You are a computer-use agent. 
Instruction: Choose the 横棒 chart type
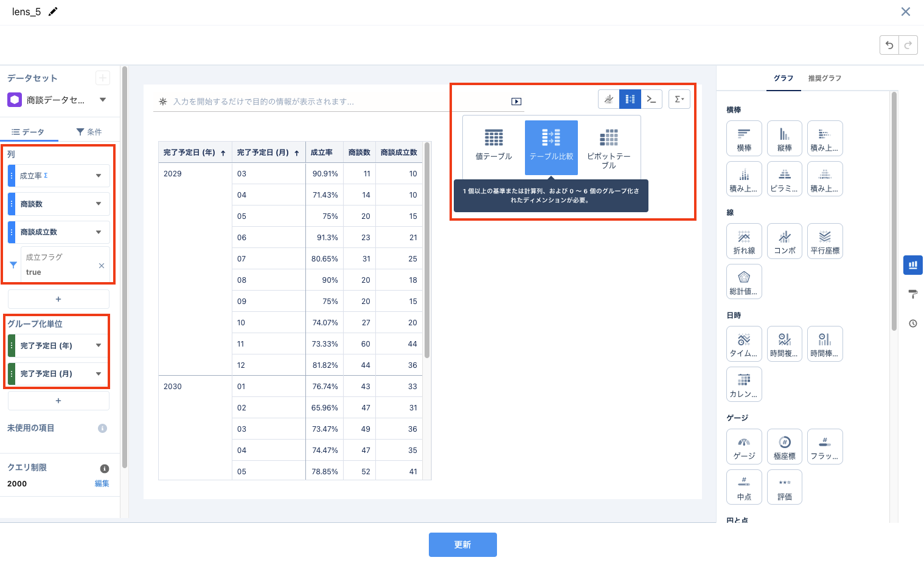tap(744, 139)
